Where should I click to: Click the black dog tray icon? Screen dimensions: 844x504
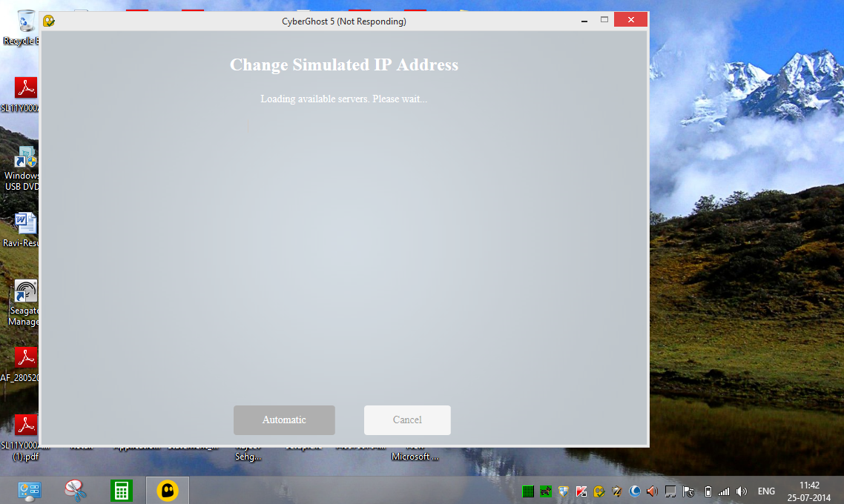546,491
